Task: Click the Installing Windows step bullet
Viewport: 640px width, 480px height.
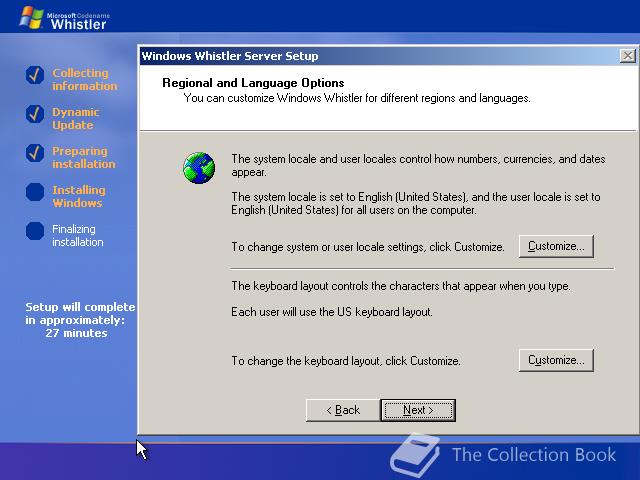Action: click(35, 192)
